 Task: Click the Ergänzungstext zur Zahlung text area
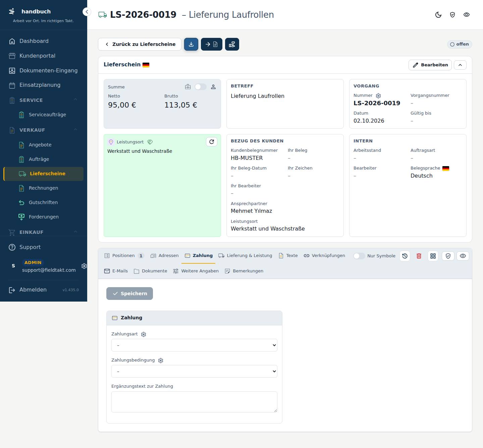tap(194, 402)
